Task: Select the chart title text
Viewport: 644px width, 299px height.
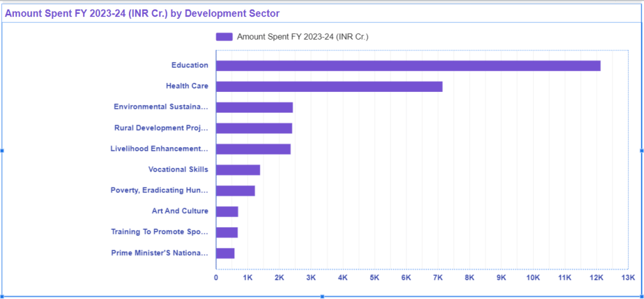Action: [x=143, y=13]
